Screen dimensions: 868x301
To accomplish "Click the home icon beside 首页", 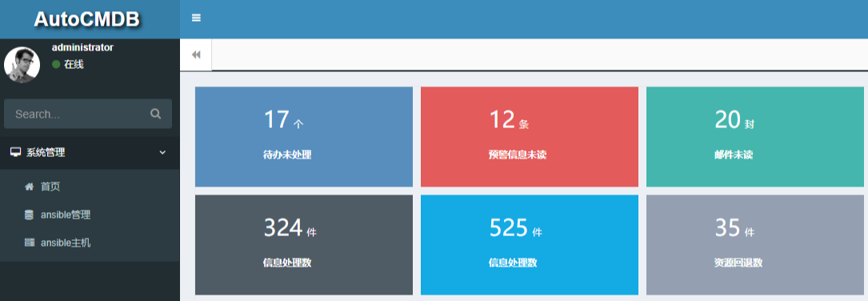I will click(30, 187).
